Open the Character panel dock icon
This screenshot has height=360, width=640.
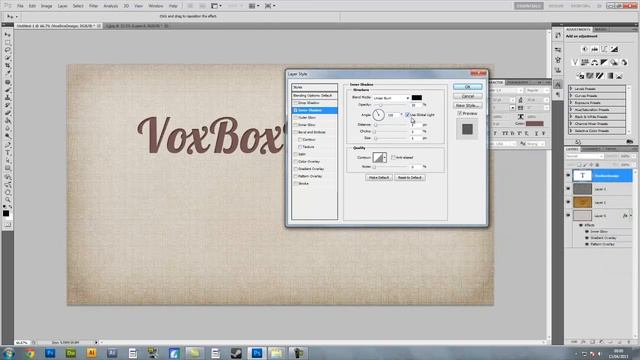coord(558,84)
